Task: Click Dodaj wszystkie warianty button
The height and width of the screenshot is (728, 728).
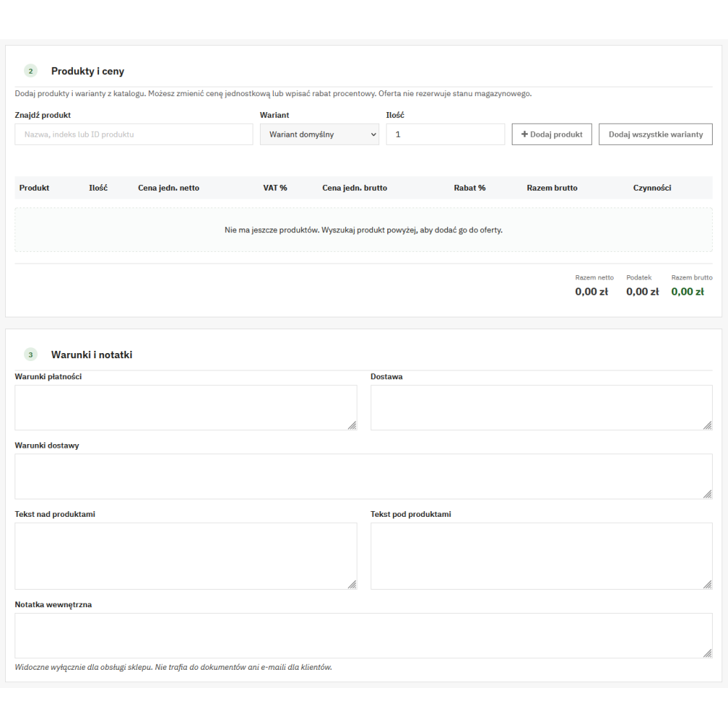Action: 656,134
